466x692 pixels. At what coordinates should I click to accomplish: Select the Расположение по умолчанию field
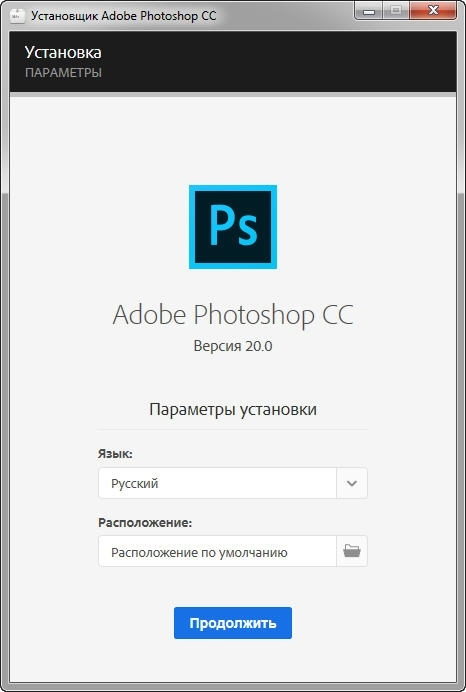(217, 551)
